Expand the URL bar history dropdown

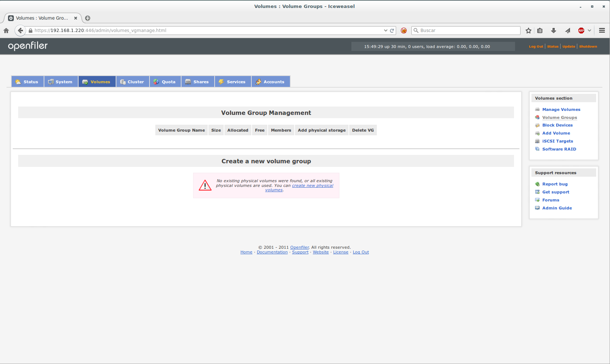pyautogui.click(x=386, y=31)
